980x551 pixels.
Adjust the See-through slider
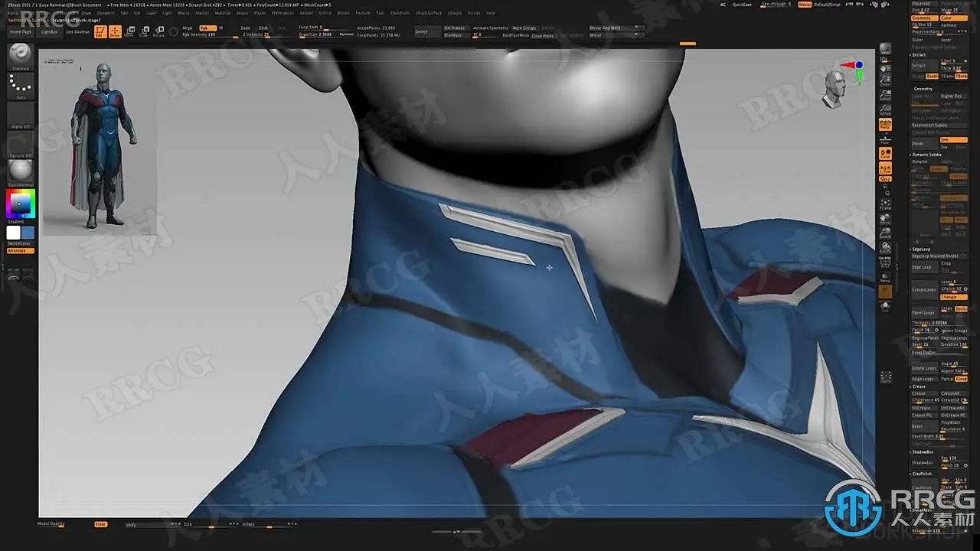click(x=776, y=5)
